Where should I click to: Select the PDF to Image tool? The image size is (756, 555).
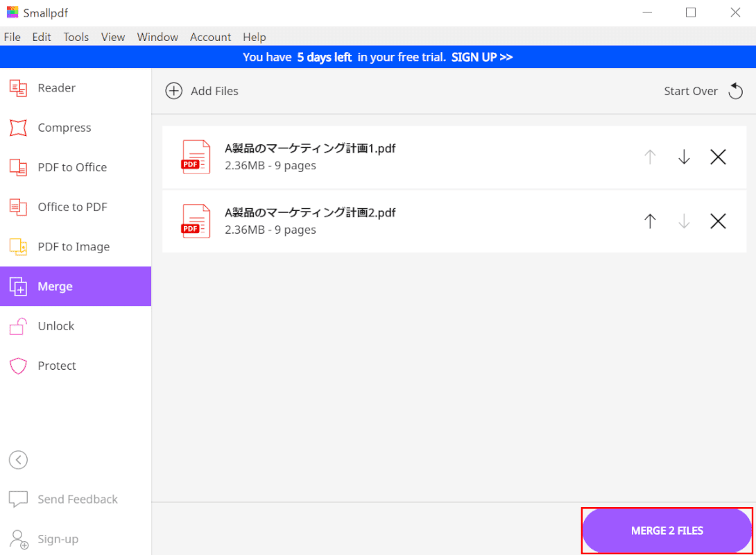[75, 246]
